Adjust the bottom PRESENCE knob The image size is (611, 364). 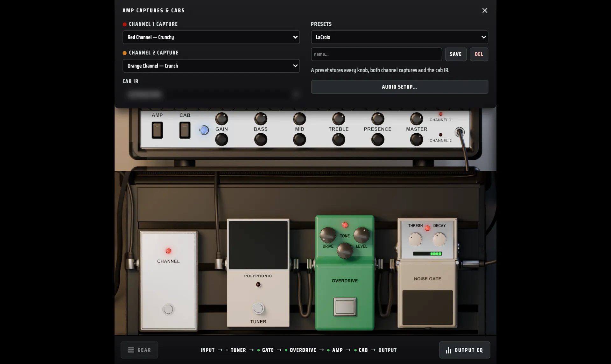[378, 139]
